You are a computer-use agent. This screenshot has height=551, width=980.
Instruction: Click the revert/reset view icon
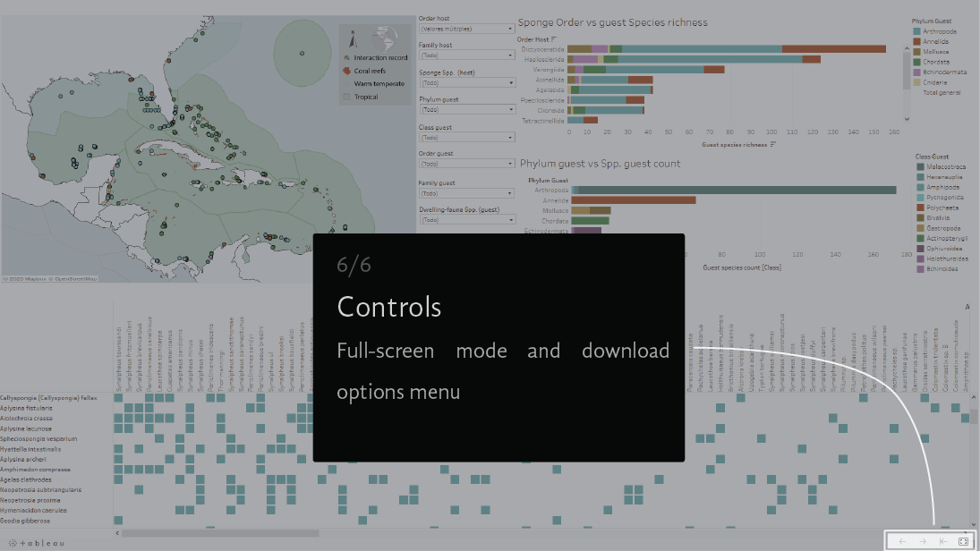pos(943,541)
